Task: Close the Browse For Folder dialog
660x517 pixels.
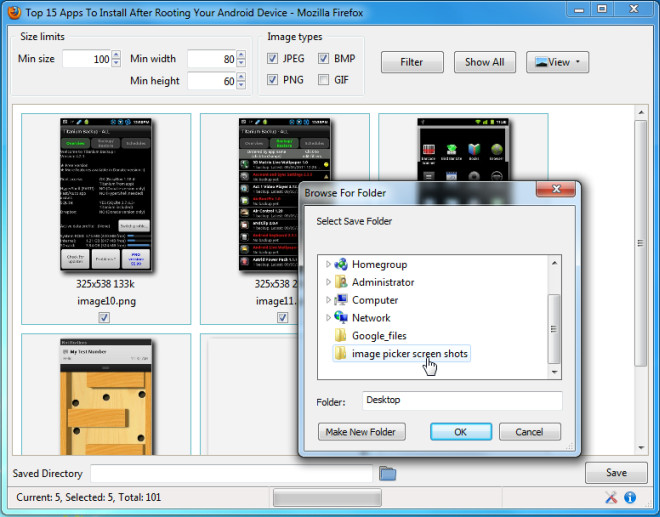Action: 556,189
